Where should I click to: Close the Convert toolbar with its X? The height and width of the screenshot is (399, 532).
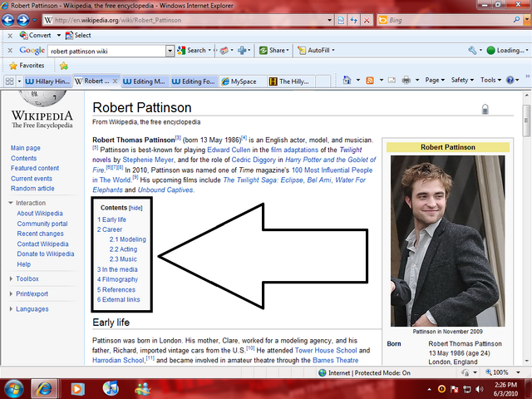(x=10, y=35)
